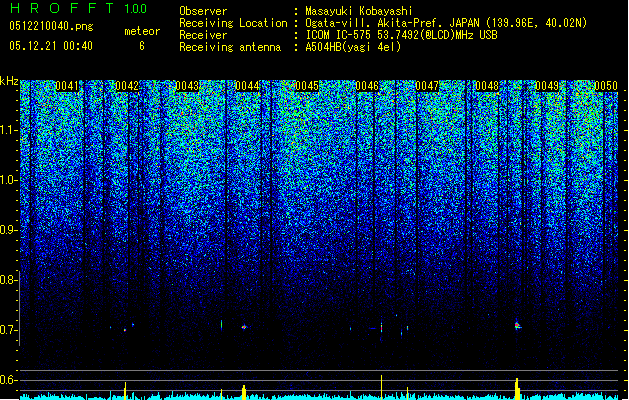Click the 0046 time marker
Screen dimensions: 629x400
(x=367, y=86)
